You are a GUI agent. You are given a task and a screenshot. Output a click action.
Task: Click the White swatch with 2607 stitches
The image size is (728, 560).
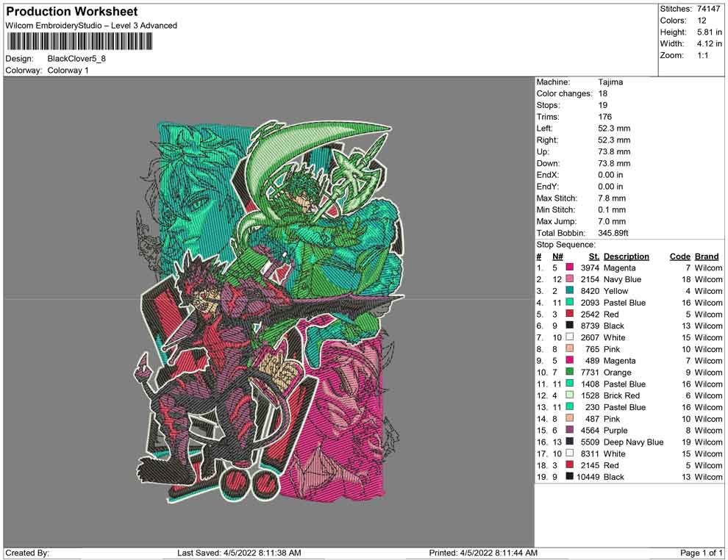click(x=570, y=337)
